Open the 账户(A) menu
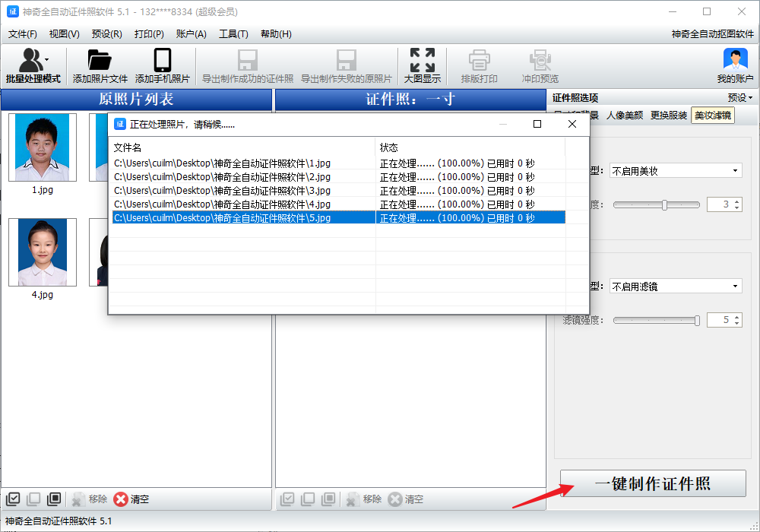This screenshot has width=760, height=532. click(x=192, y=34)
